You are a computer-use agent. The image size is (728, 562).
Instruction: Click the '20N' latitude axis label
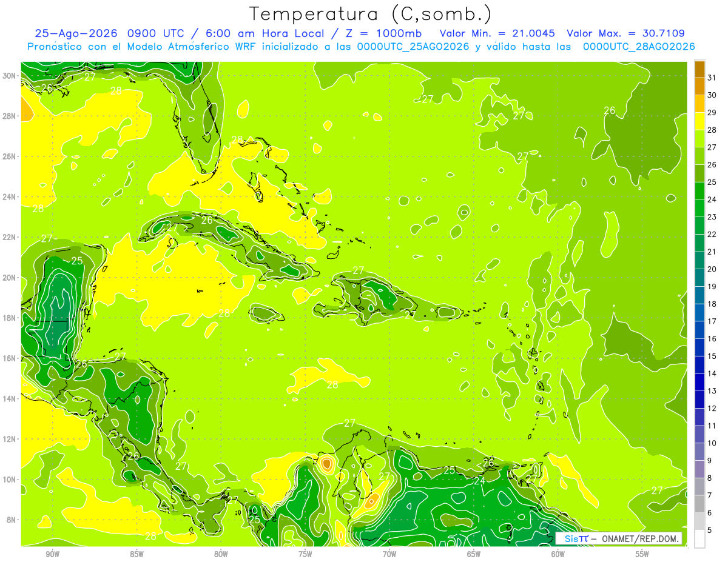[x=10, y=278]
